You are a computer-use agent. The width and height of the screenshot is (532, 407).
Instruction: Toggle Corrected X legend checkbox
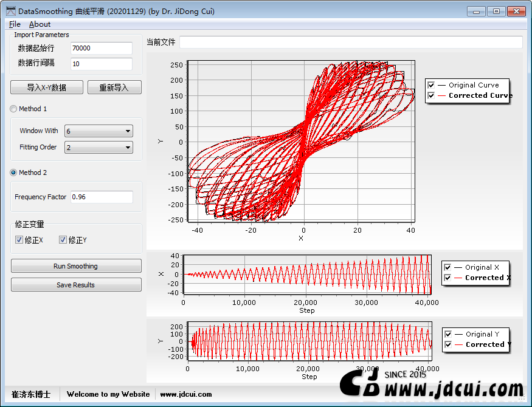point(447,278)
